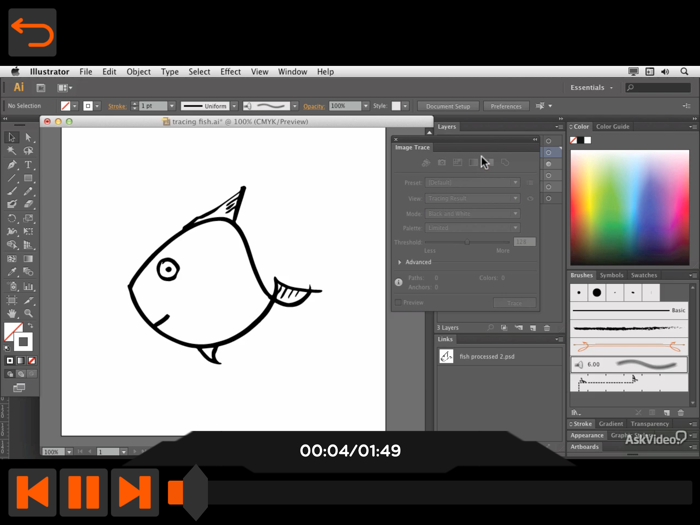Select the Symbol Sprayer tool
The height and width of the screenshot is (525, 700).
(x=12, y=286)
